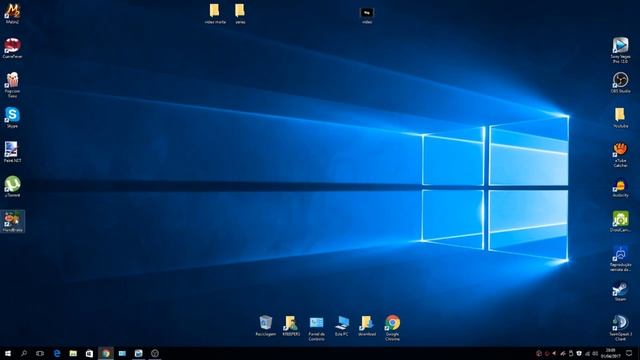The height and width of the screenshot is (360, 640).
Task: Open the Mail app in the taskbar
Action: tap(122, 353)
